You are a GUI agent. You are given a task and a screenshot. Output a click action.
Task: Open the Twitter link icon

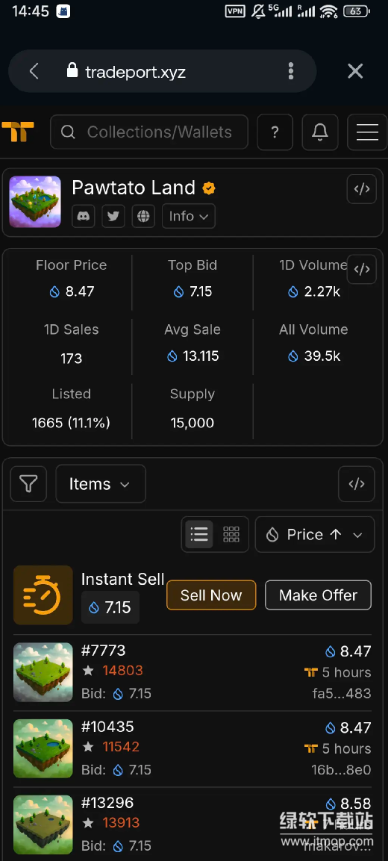coord(113,216)
